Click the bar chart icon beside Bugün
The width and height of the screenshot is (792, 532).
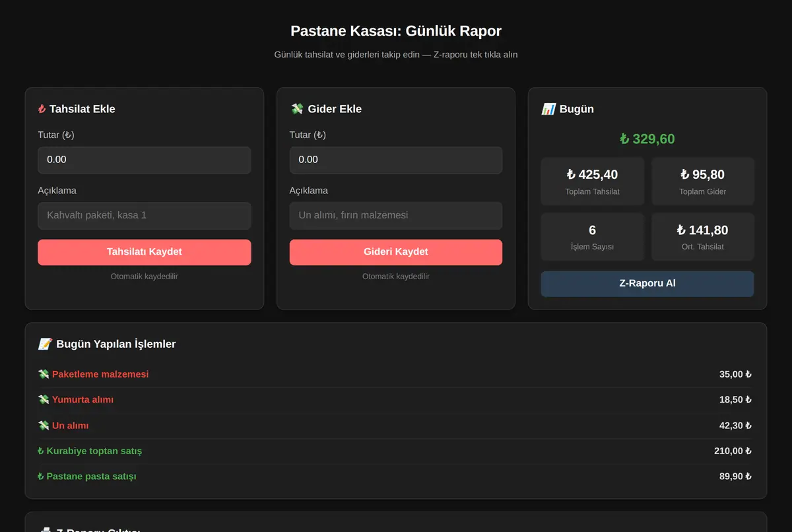coord(548,109)
